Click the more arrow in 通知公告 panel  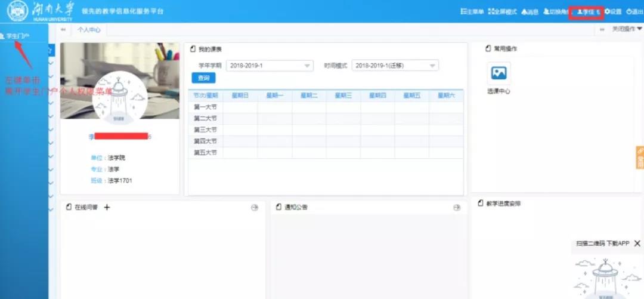click(457, 207)
